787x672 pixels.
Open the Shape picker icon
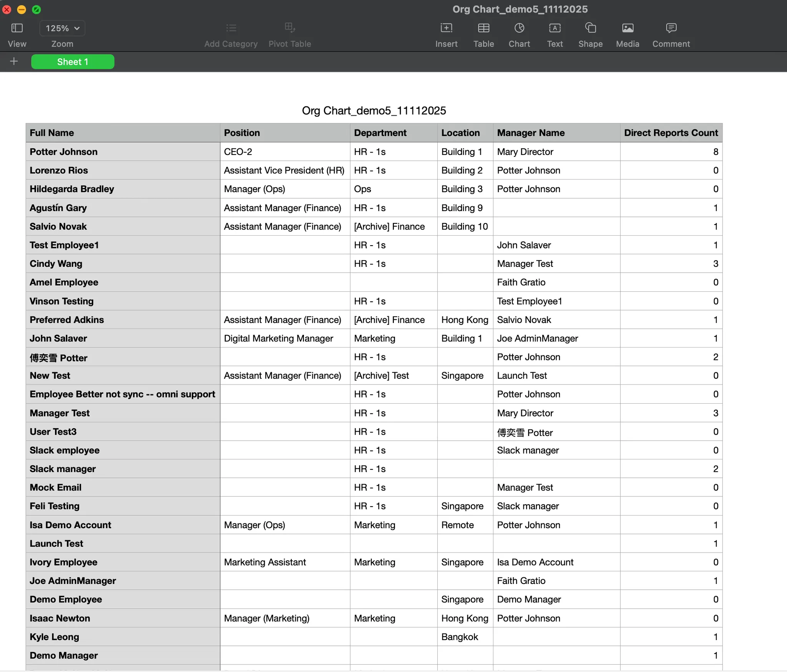pyautogui.click(x=590, y=28)
